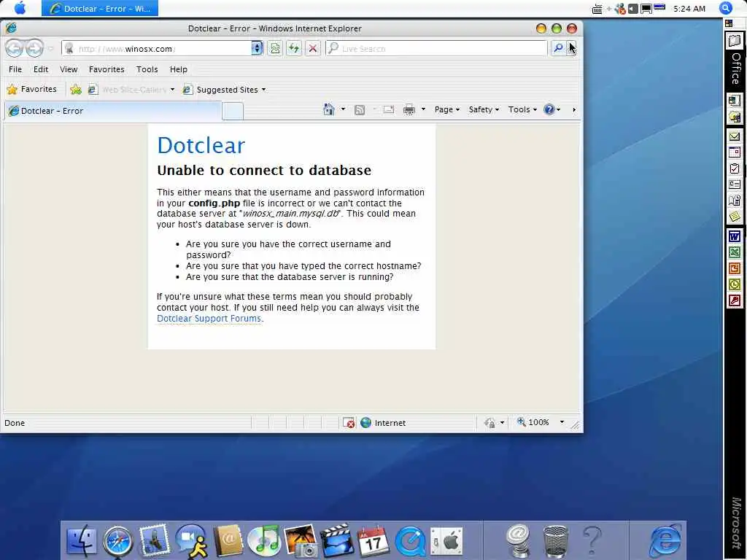Image resolution: width=747 pixels, height=560 pixels.
Task: Click the Add to Favorites Bar star icon
Action: click(x=75, y=90)
